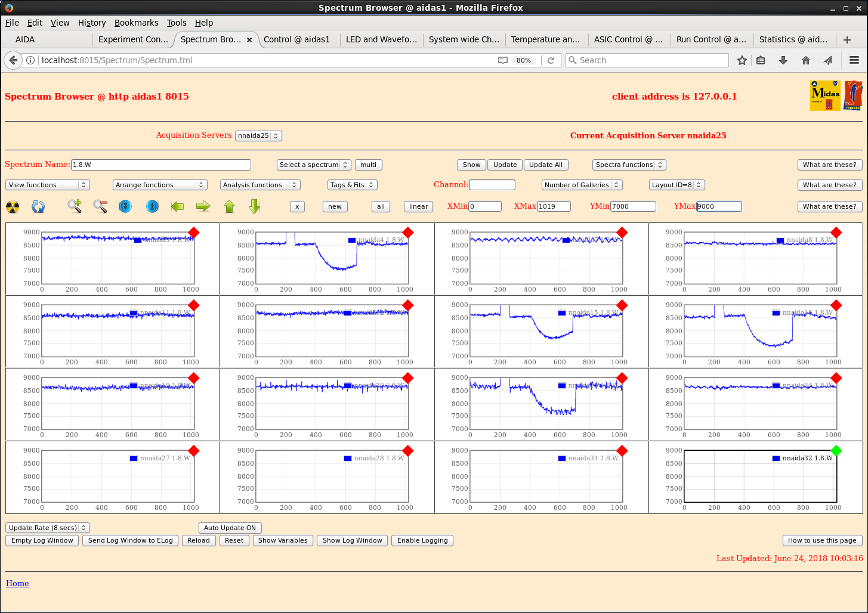Click blue legend swatch for nnaida27
Image resolution: width=868 pixels, height=613 pixels.
point(133,459)
